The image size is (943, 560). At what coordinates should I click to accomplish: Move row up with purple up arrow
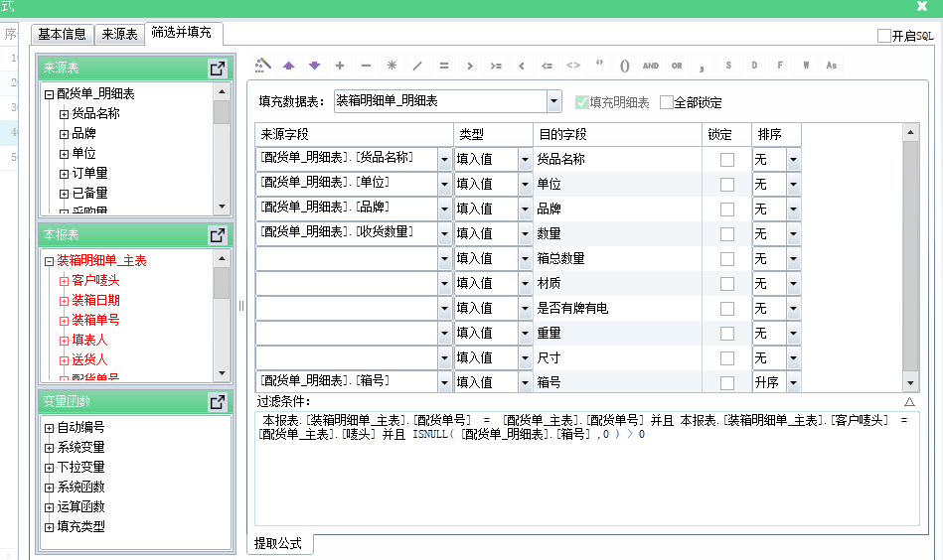(x=289, y=66)
